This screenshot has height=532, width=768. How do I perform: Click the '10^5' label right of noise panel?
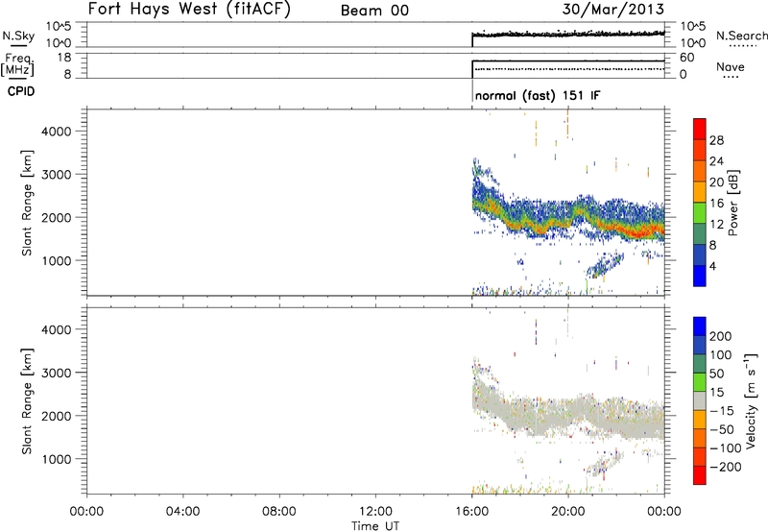click(692, 26)
